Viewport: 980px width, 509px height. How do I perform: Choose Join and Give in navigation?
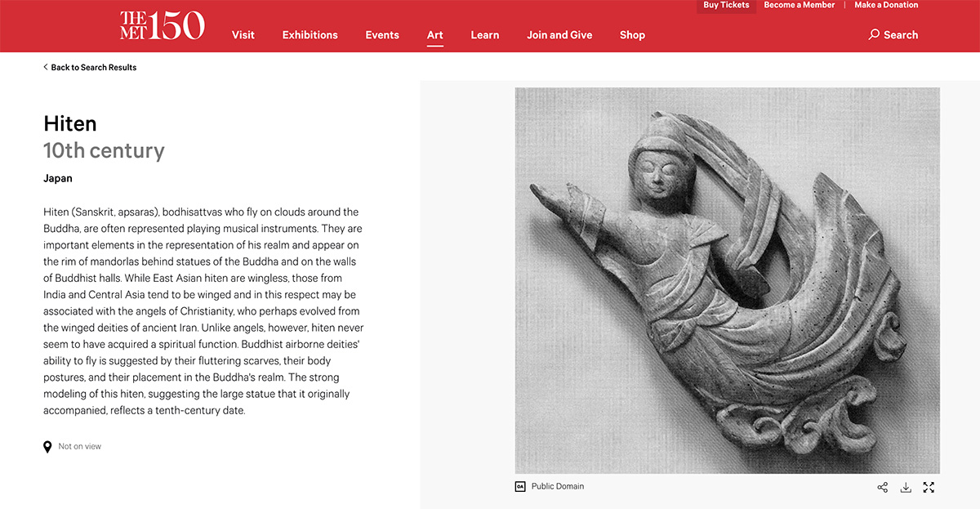pos(559,35)
